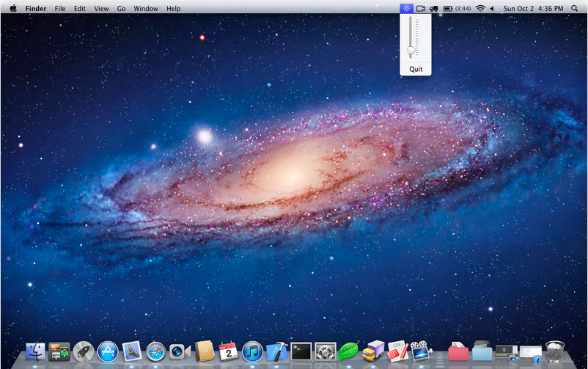Open the View menu
Viewport: 588px width, 369px height.
click(101, 8)
